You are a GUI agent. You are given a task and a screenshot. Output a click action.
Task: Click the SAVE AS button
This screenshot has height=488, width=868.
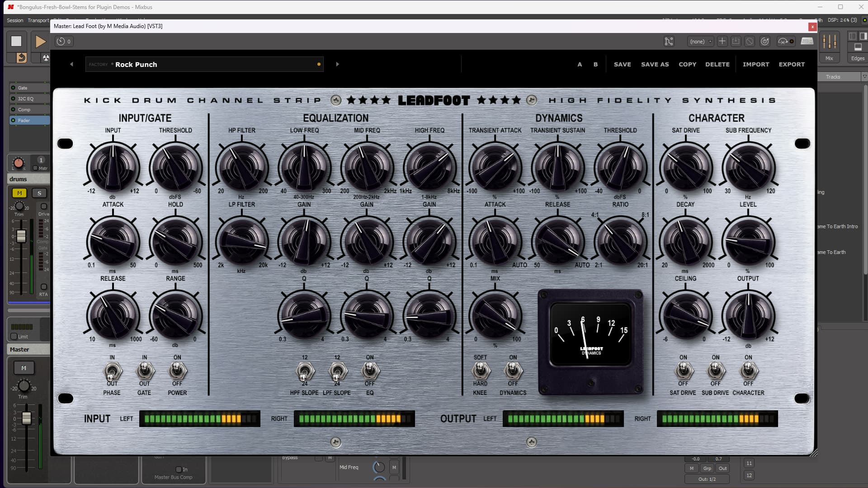[x=655, y=64]
